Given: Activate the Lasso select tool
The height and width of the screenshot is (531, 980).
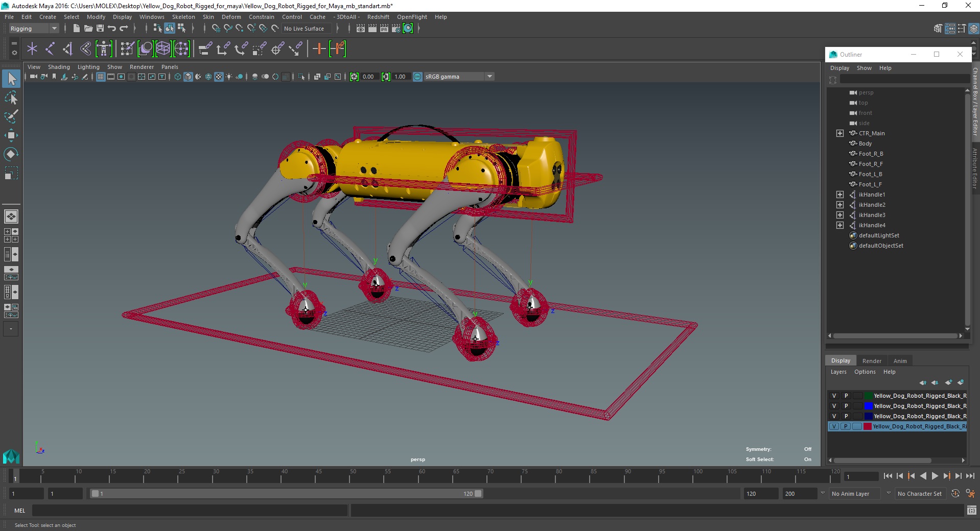Looking at the screenshot, I should tap(11, 98).
